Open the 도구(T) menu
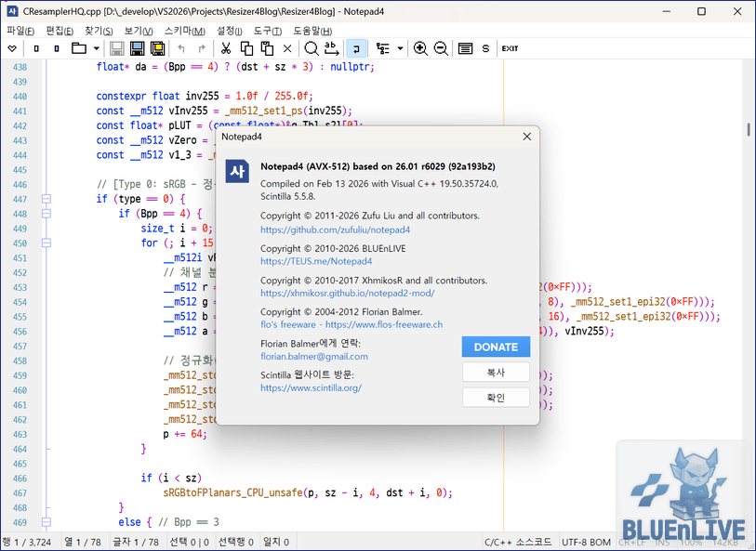 click(x=267, y=31)
